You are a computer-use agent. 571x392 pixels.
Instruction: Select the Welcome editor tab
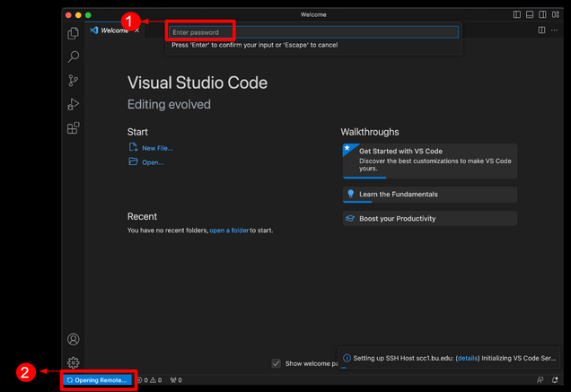coord(114,30)
